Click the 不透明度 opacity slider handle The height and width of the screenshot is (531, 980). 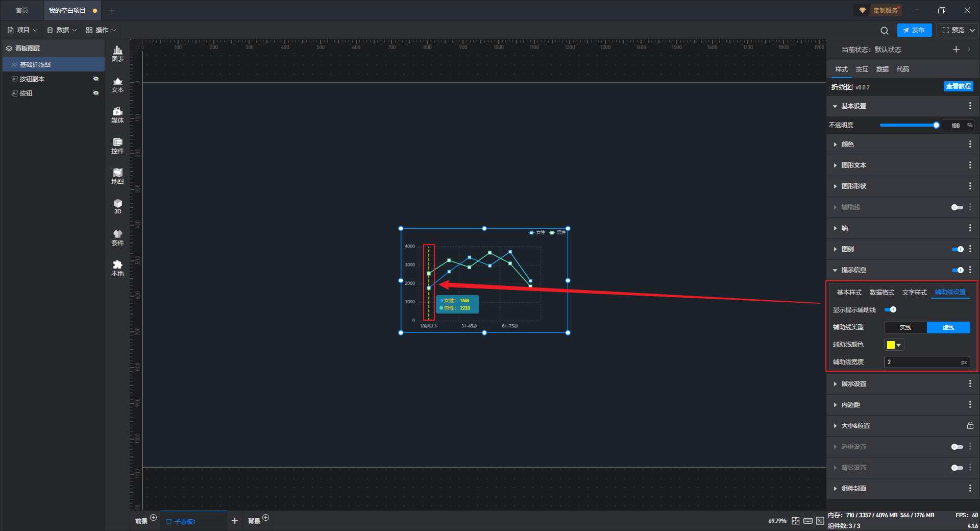point(936,125)
